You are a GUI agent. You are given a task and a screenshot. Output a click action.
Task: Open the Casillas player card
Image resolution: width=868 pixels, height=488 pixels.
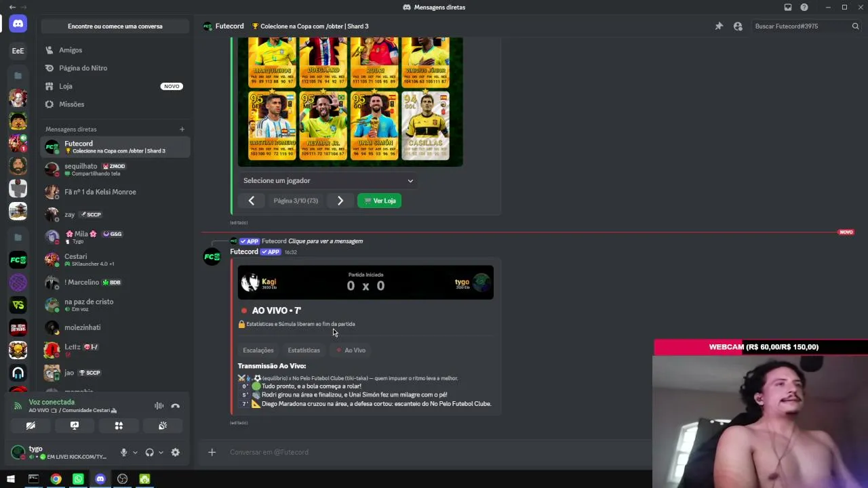click(425, 127)
